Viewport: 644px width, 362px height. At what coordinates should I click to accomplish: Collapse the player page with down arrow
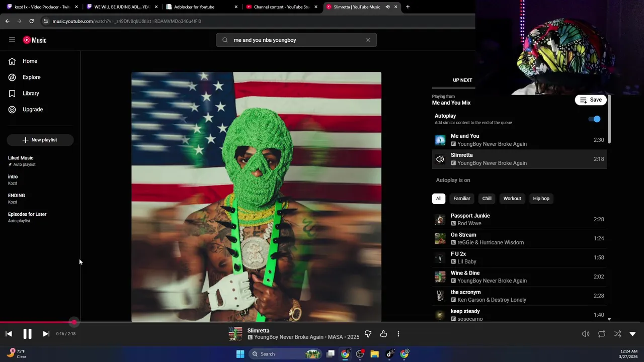pos(633,334)
